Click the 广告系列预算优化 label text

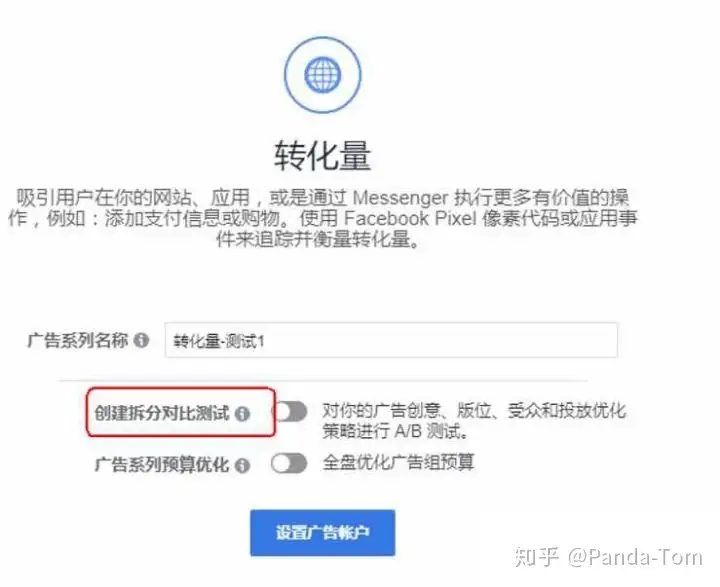pos(162,465)
